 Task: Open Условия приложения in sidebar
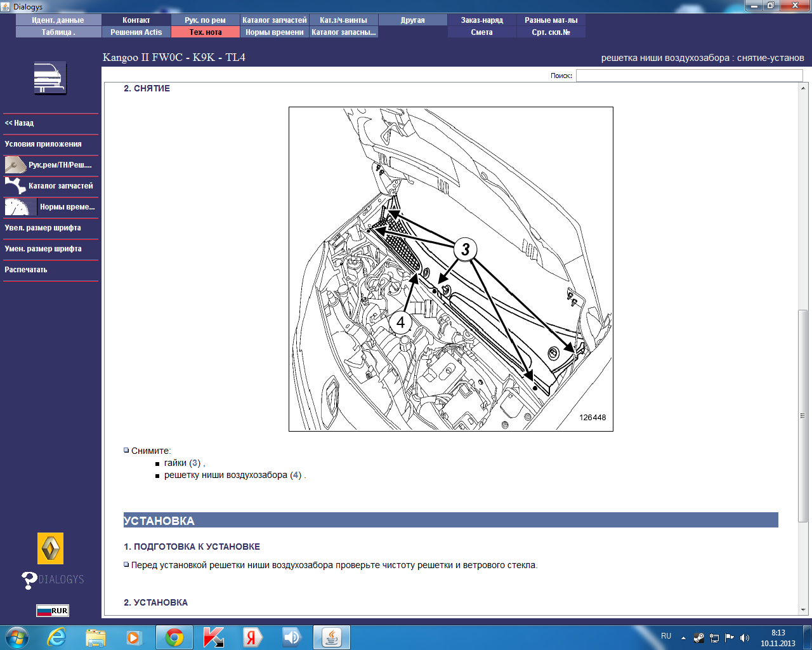tap(51, 144)
